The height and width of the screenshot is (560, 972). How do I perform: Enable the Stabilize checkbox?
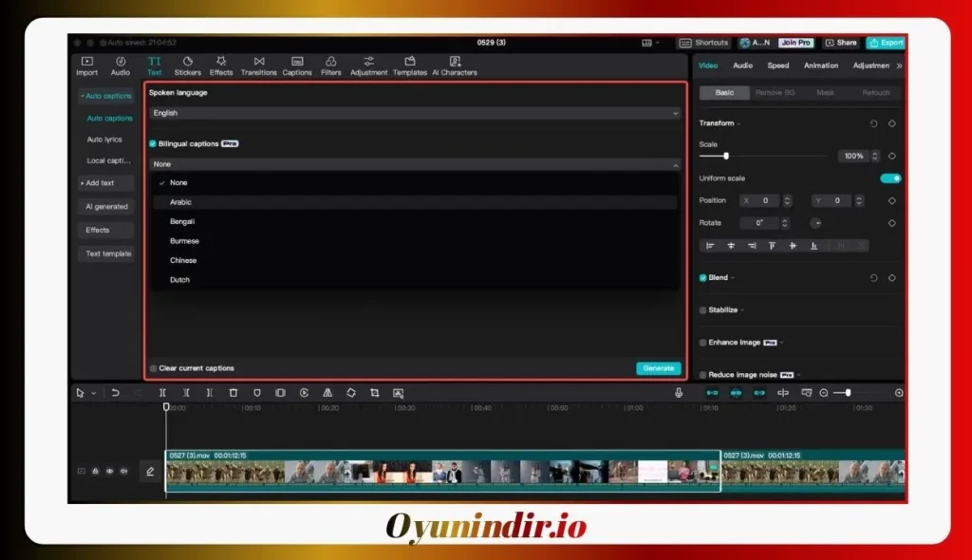(703, 310)
